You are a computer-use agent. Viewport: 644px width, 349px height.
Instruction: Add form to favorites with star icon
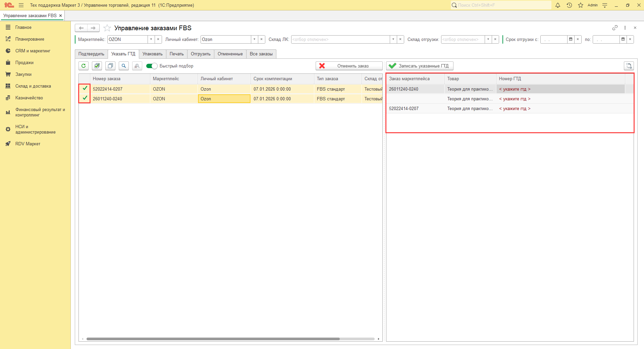107,28
